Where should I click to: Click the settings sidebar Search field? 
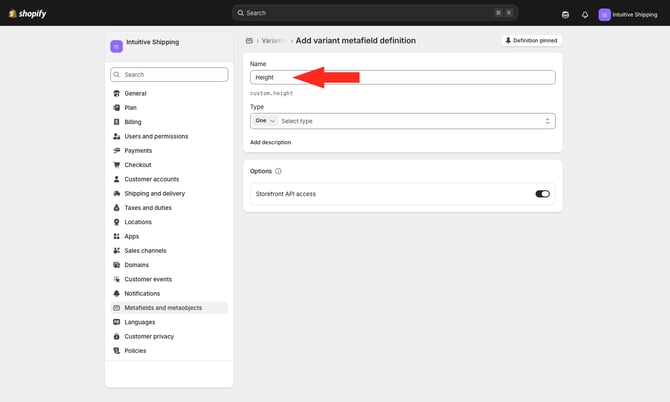169,75
